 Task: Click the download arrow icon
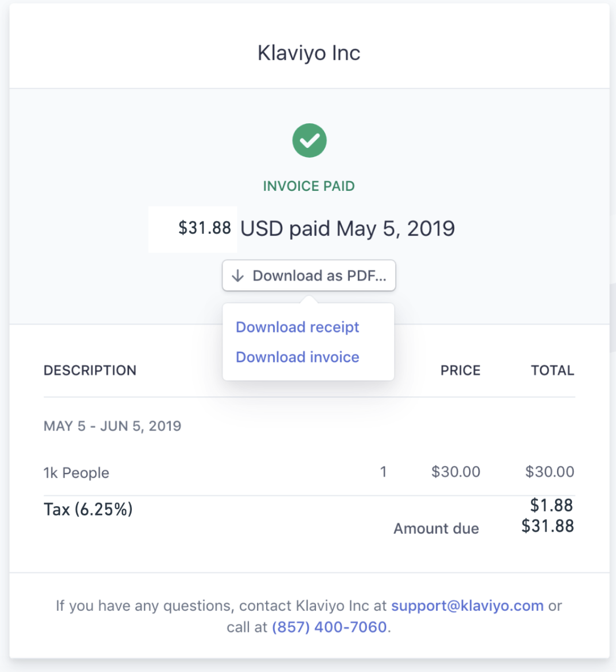pos(237,276)
